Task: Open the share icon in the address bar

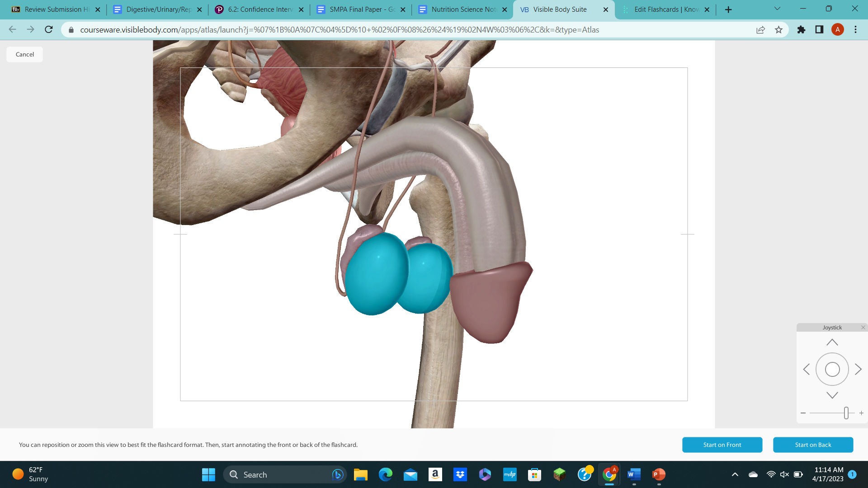Action: (760, 29)
